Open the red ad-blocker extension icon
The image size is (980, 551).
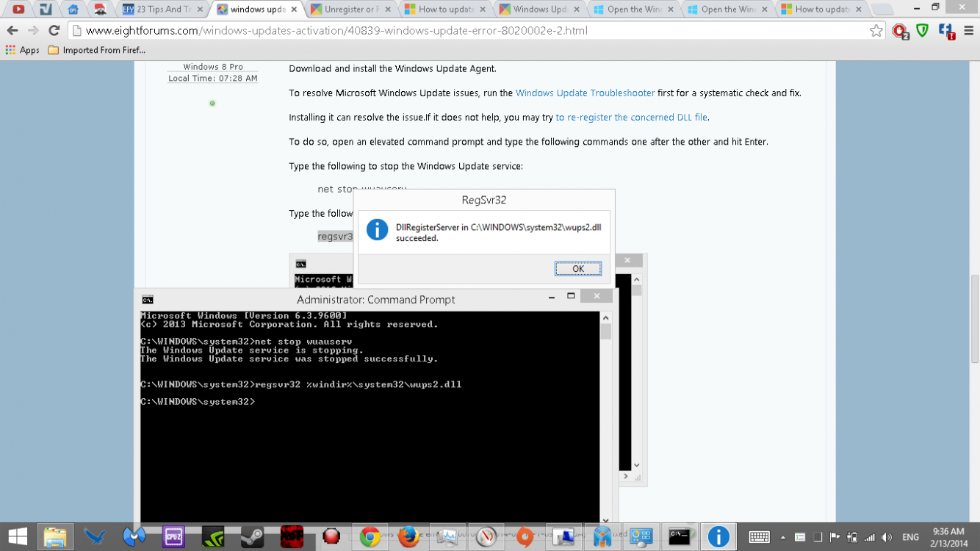coord(900,31)
